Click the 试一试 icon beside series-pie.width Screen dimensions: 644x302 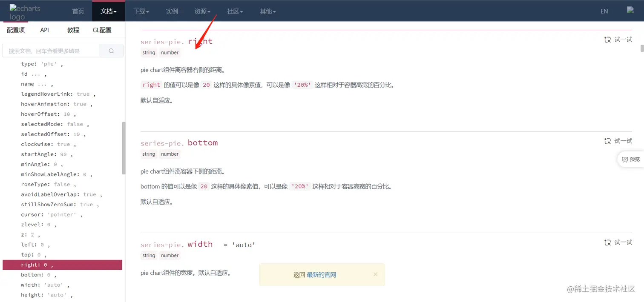coord(608,242)
